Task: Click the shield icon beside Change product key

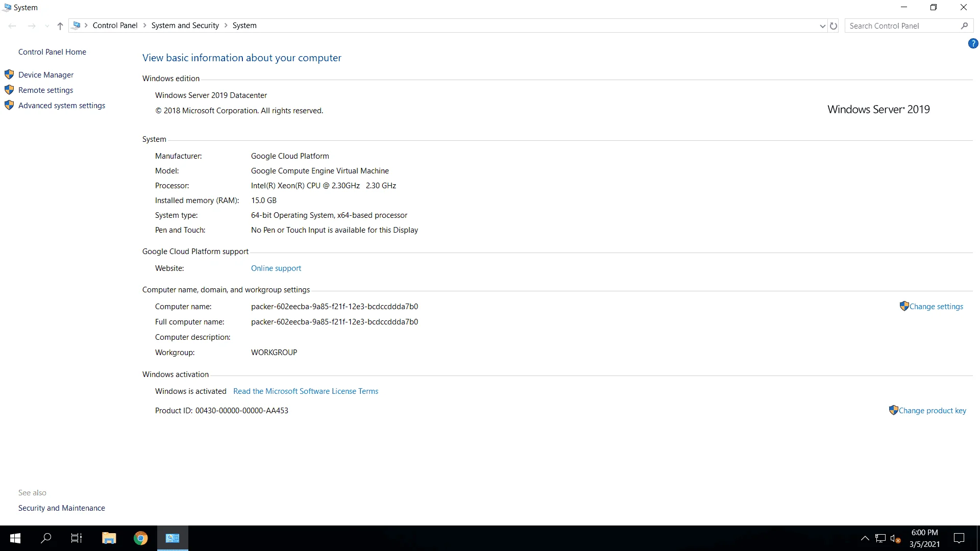Action: (893, 410)
